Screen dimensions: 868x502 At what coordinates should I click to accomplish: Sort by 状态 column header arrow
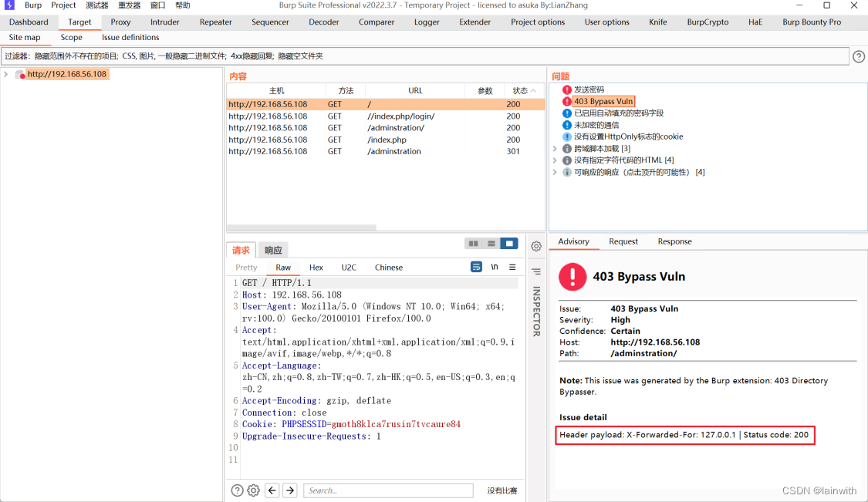coord(533,91)
